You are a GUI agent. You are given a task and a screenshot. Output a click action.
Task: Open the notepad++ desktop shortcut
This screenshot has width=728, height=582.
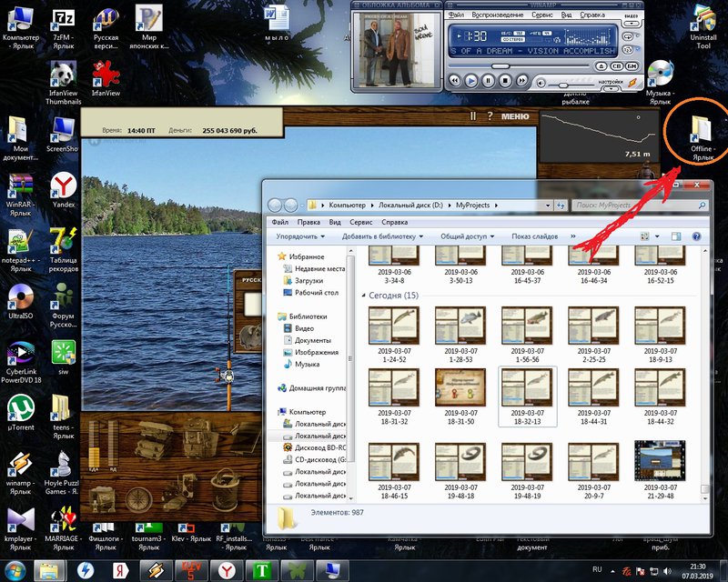point(20,251)
